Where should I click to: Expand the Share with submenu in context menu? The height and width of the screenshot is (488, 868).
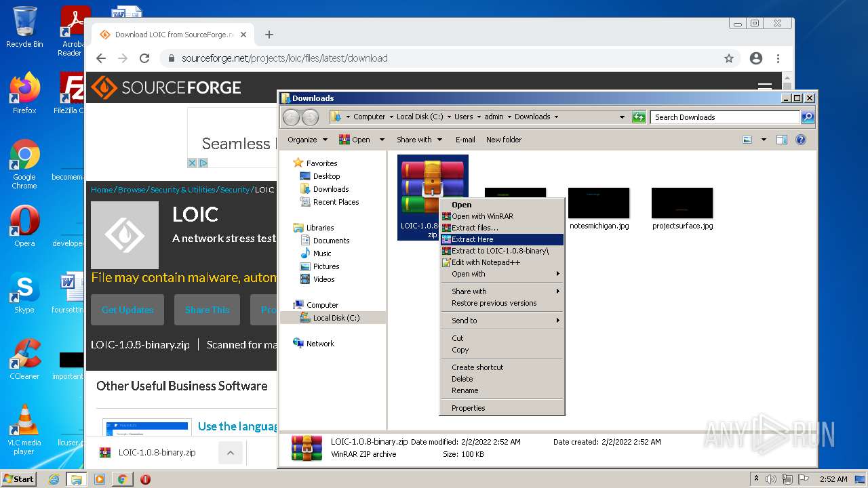coord(502,291)
